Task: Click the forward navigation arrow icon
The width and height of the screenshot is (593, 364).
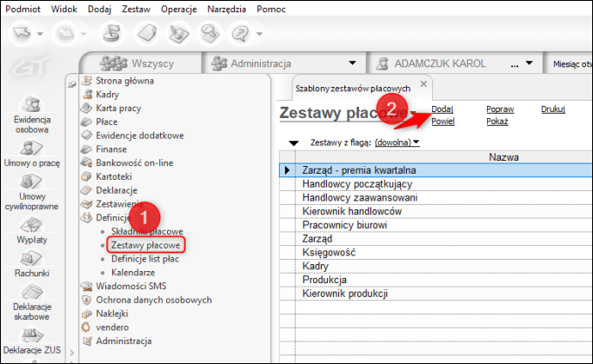Action: (65, 34)
